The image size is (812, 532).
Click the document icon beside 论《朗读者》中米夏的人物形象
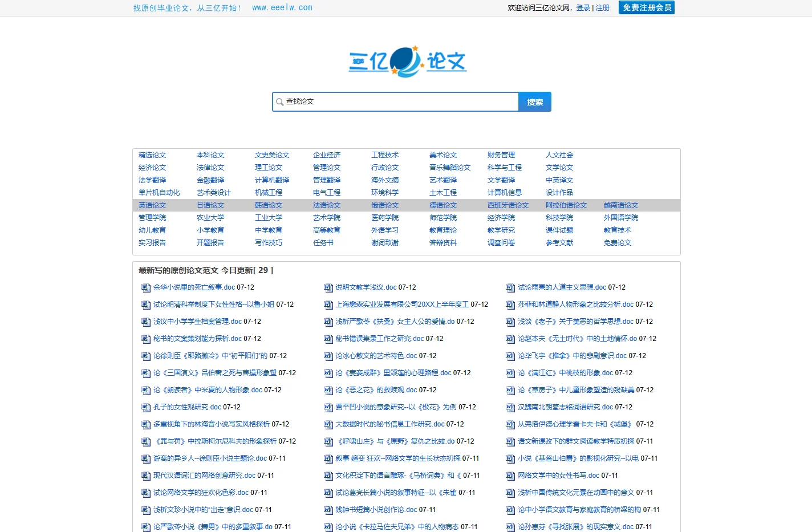click(x=145, y=391)
